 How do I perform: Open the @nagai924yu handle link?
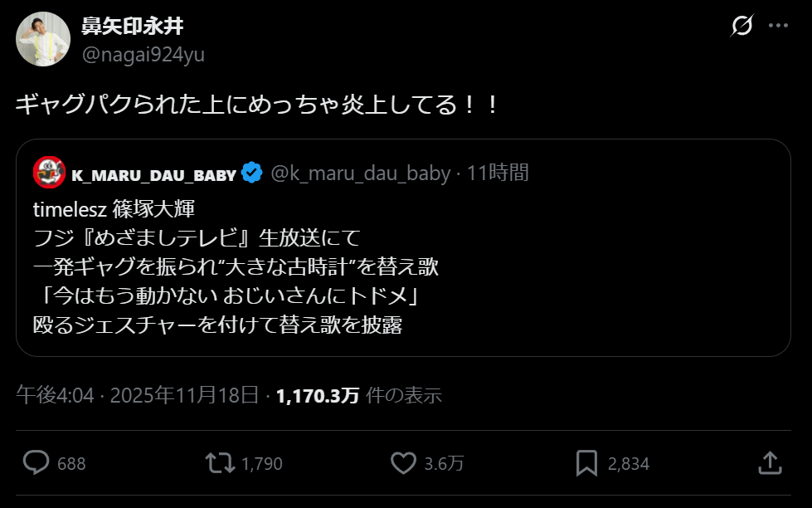point(143,55)
